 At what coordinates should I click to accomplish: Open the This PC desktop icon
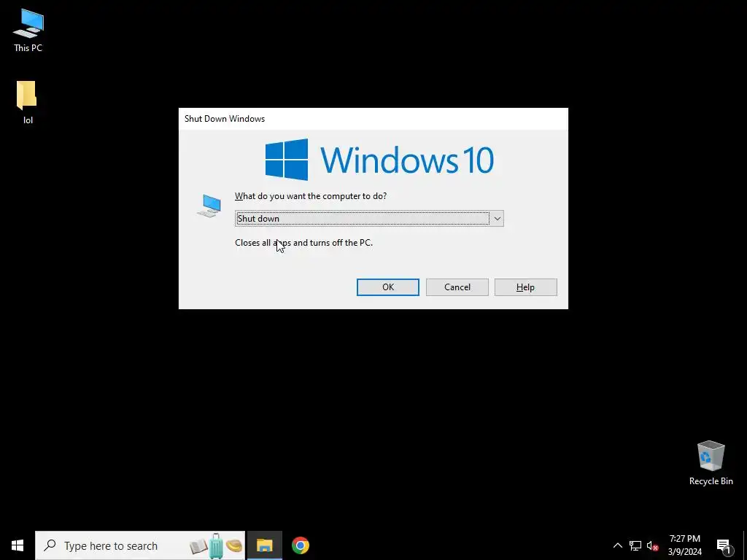tap(28, 31)
